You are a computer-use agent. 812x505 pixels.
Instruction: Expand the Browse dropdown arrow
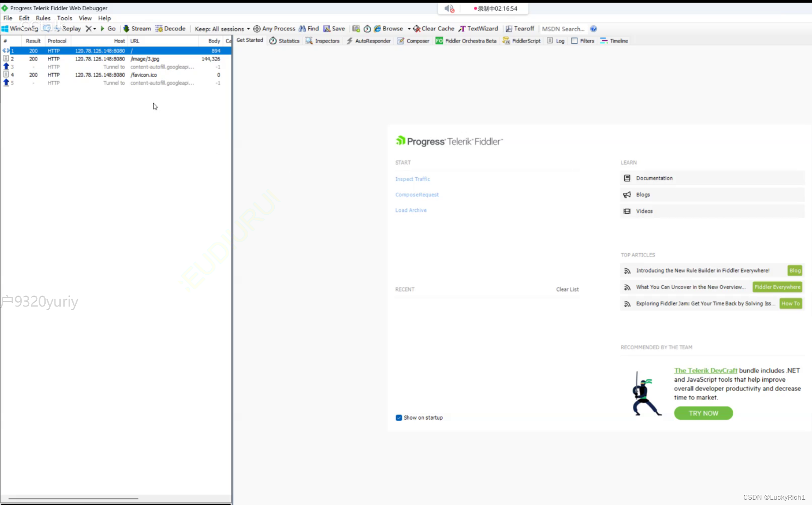tap(409, 29)
